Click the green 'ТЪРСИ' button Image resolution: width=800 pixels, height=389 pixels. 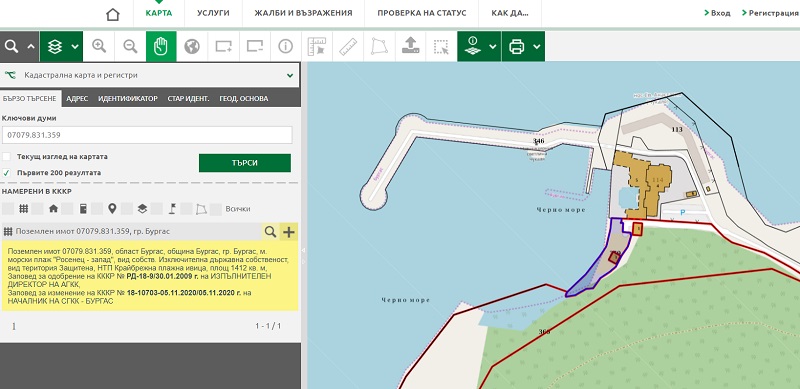pyautogui.click(x=245, y=163)
